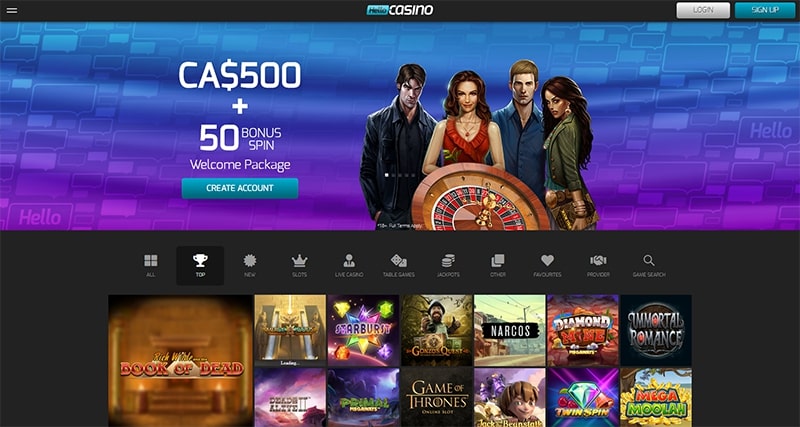
Task: Launch the Starburst game thumbnail
Action: [x=363, y=330]
